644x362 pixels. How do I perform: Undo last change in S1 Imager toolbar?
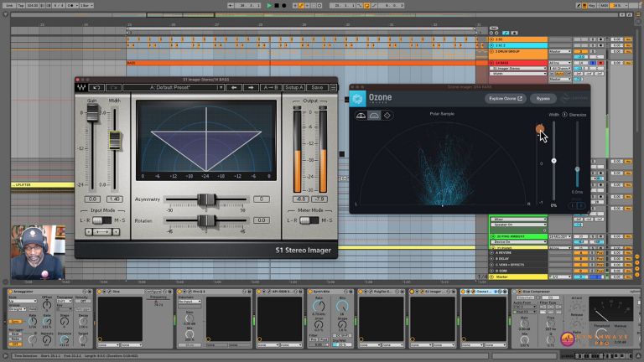pos(96,87)
